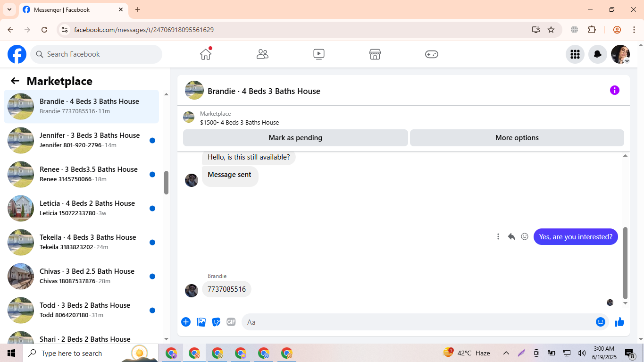Send a thumbs up like
Viewport: 644px width, 362px height.
tap(619, 322)
